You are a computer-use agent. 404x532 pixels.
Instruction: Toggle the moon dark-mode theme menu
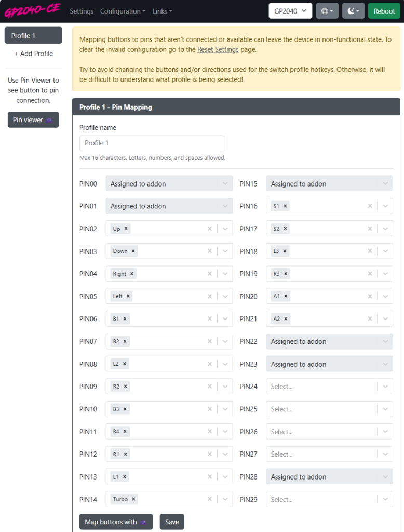(353, 11)
